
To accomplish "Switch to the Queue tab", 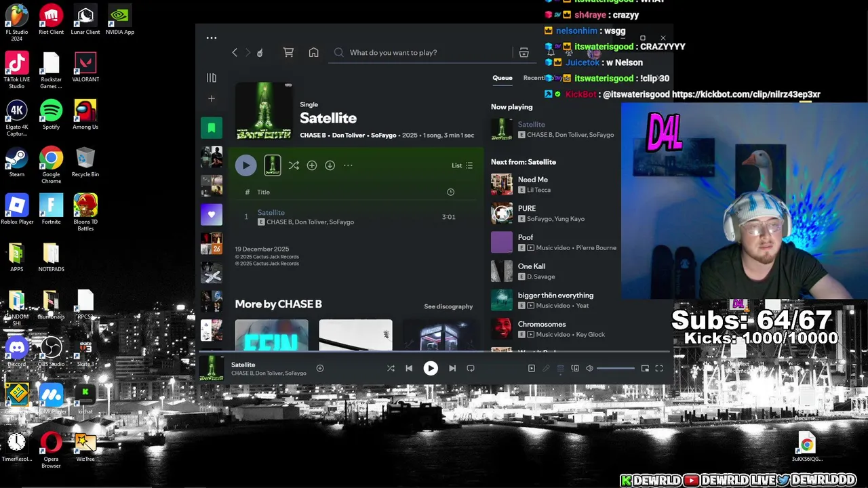I will (x=502, y=78).
